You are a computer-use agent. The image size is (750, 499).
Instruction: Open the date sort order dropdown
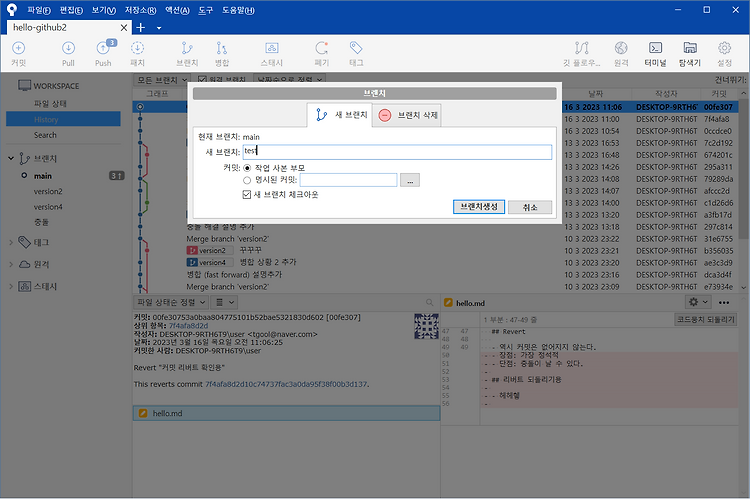[289, 79]
